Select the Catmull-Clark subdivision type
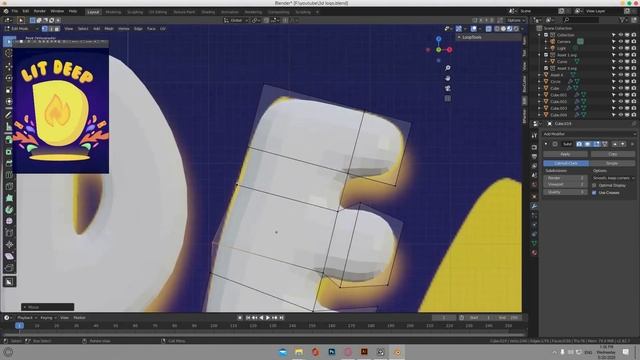Screen dimensions: 640x360 [566, 163]
